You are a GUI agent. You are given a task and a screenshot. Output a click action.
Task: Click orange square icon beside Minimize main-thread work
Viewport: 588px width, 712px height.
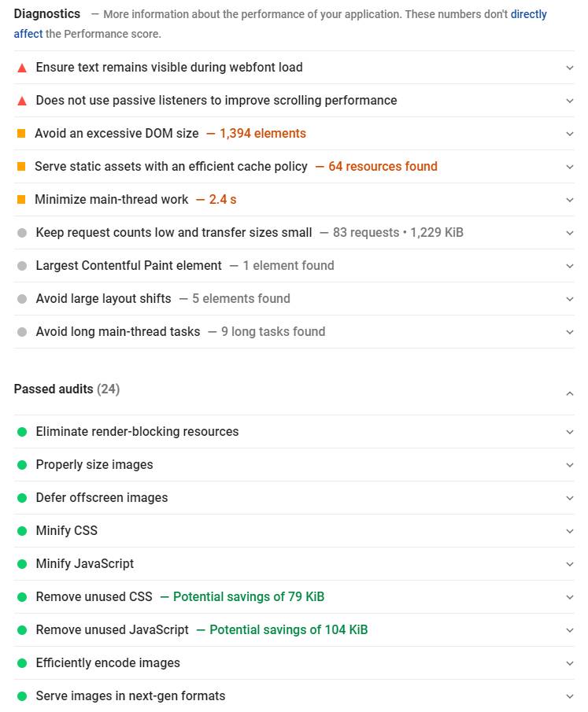point(22,200)
